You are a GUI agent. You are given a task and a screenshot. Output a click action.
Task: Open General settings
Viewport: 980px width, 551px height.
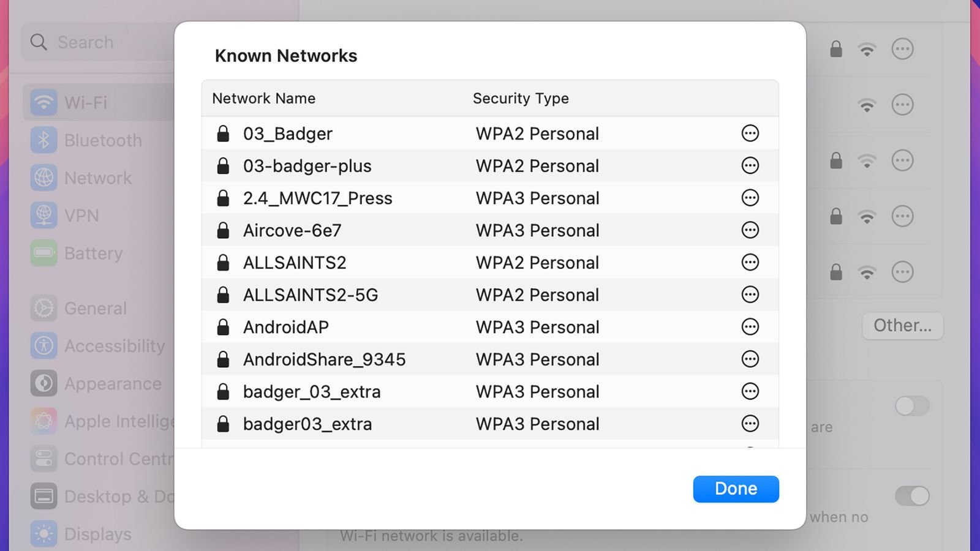(95, 308)
